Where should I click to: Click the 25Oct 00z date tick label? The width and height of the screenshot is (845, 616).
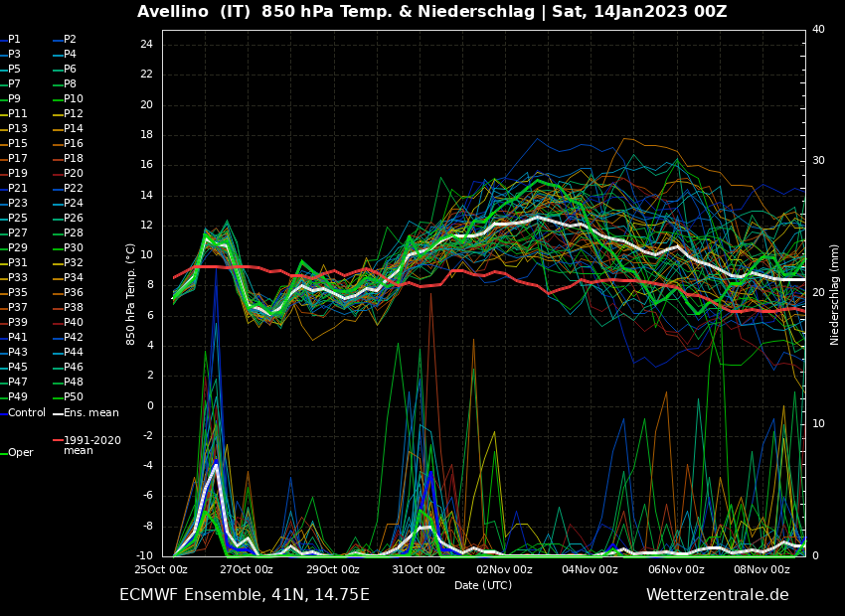(161, 569)
